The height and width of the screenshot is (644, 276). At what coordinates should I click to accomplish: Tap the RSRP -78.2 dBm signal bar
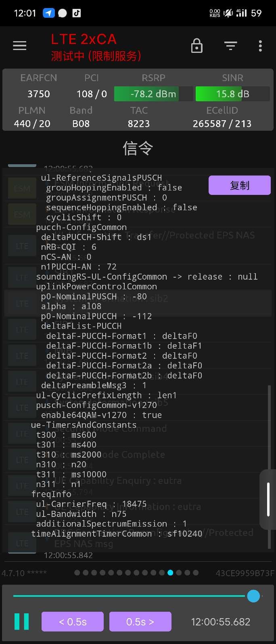point(153,94)
